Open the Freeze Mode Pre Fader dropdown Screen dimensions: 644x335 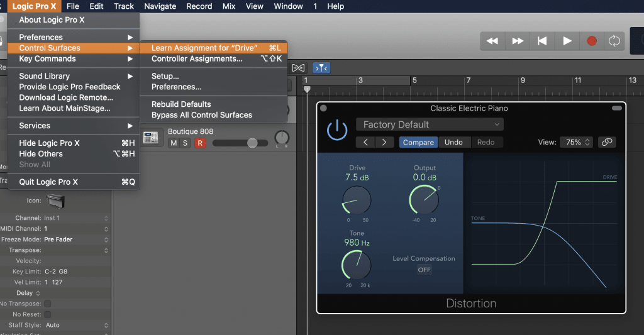pyautogui.click(x=76, y=239)
